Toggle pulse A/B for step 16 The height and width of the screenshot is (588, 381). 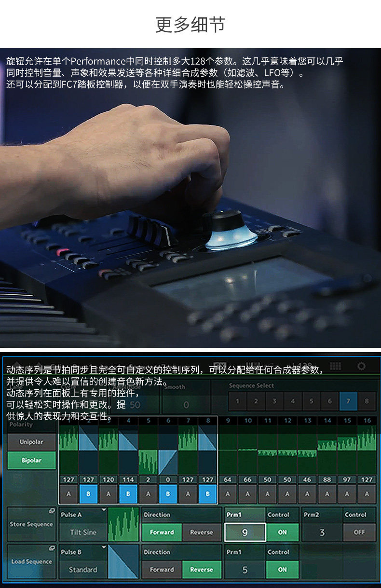pyautogui.click(x=367, y=493)
